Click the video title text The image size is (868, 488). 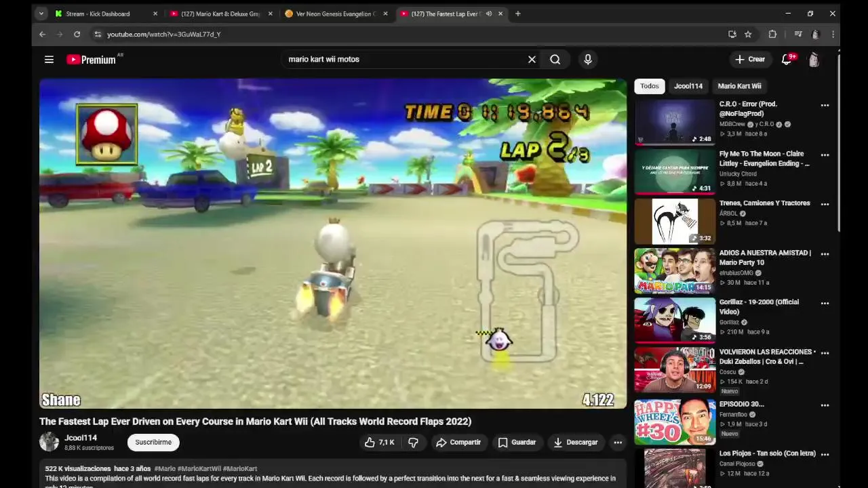tap(255, 422)
